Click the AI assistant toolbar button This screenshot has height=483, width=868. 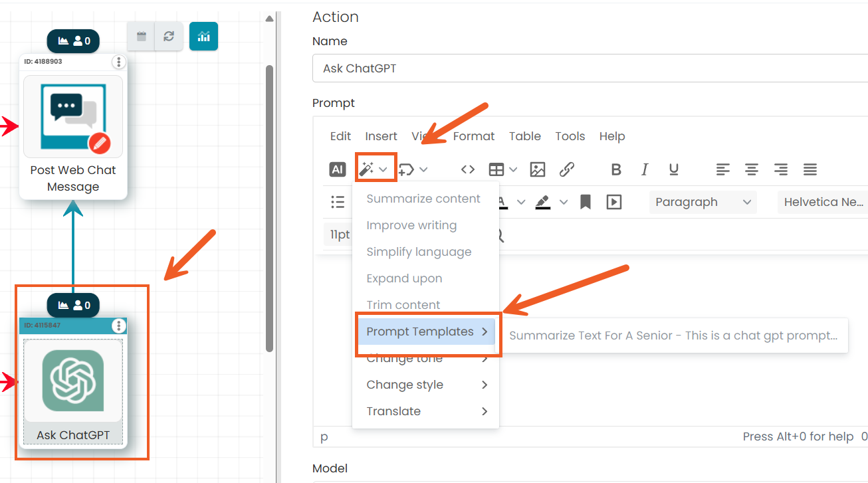[x=338, y=169]
